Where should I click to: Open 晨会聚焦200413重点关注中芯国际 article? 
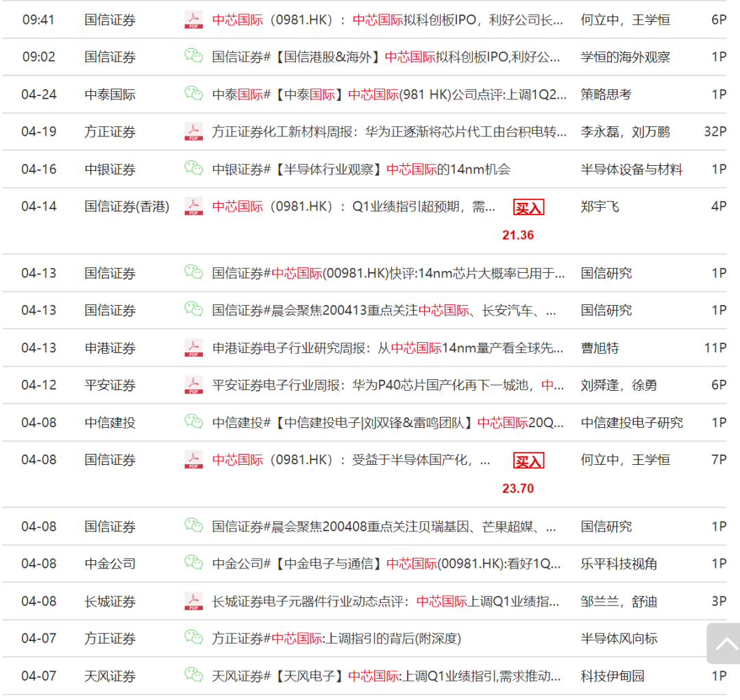pos(384,311)
